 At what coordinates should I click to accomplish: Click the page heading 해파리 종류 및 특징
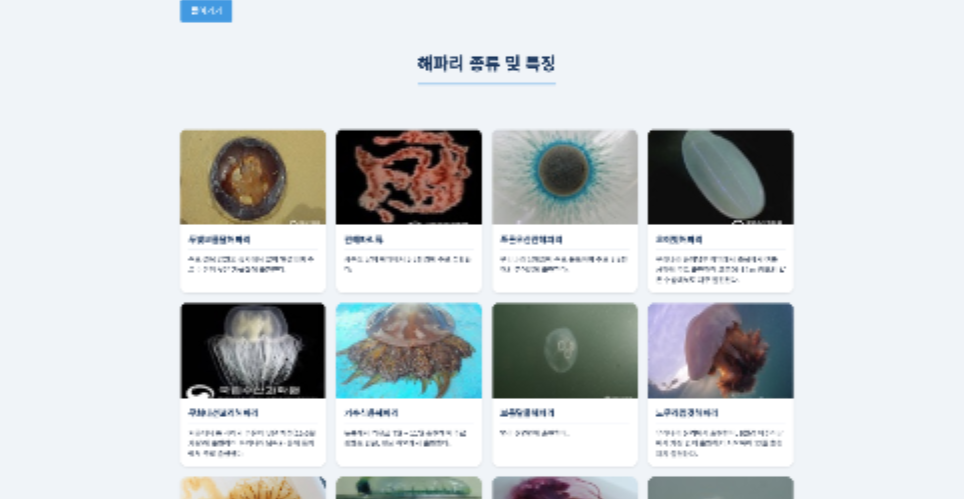click(x=486, y=63)
